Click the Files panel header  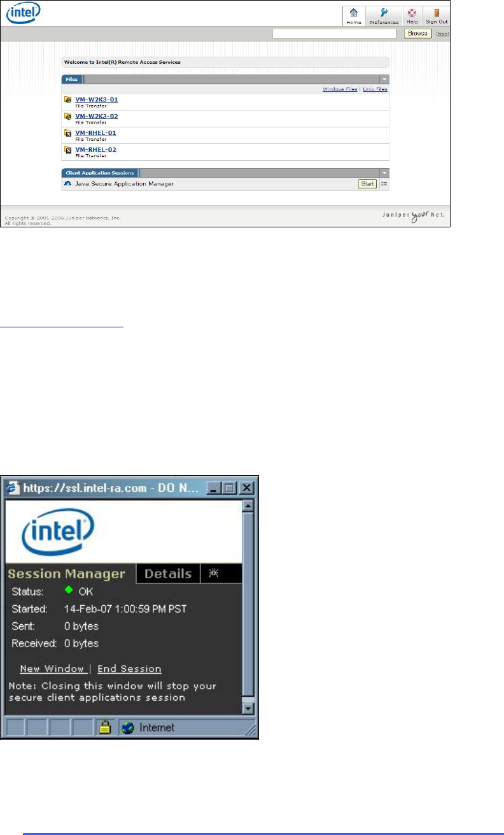[x=225, y=80]
